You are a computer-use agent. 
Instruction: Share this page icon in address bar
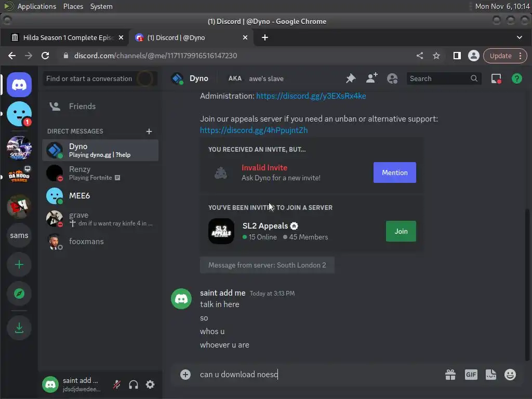pos(420,56)
